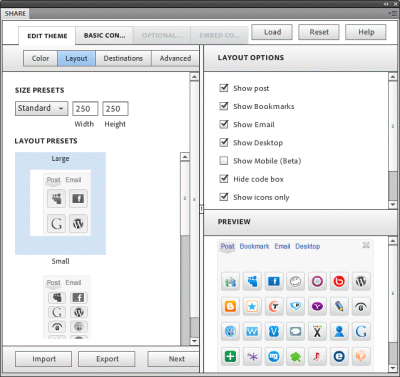The image size is (400, 377).
Task: Toggle the Show Desktop checkbox
Action: point(224,142)
